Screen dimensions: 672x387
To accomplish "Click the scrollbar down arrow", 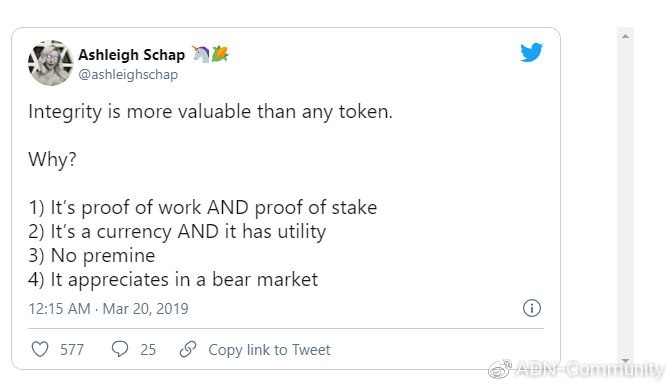I will click(625, 360).
